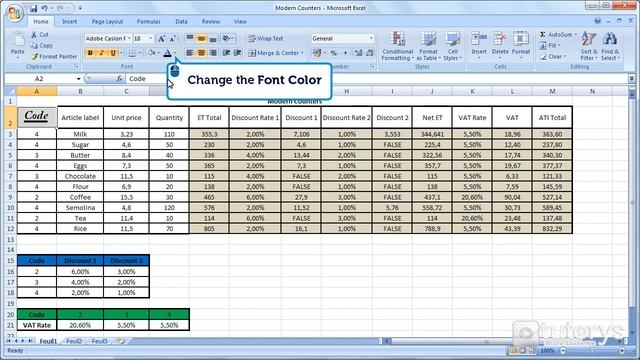The height and width of the screenshot is (360, 640).
Task: Open the Excel Help question icon
Action: (x=598, y=21)
